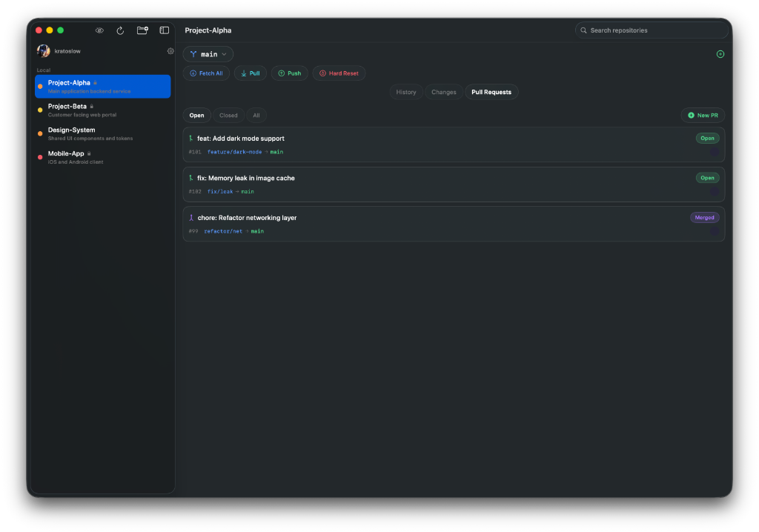Click 'Customer facing web portal' description
This screenshot has height=532, width=759.
click(x=82, y=115)
